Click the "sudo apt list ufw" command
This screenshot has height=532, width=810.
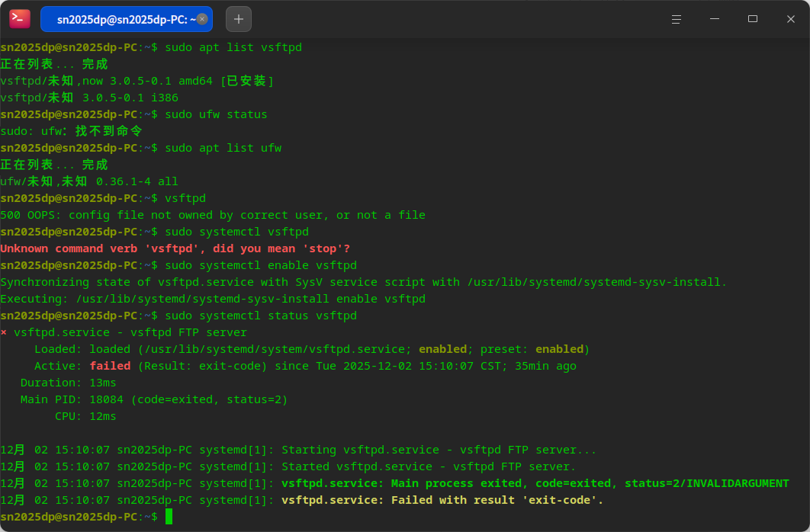pyautogui.click(x=223, y=148)
